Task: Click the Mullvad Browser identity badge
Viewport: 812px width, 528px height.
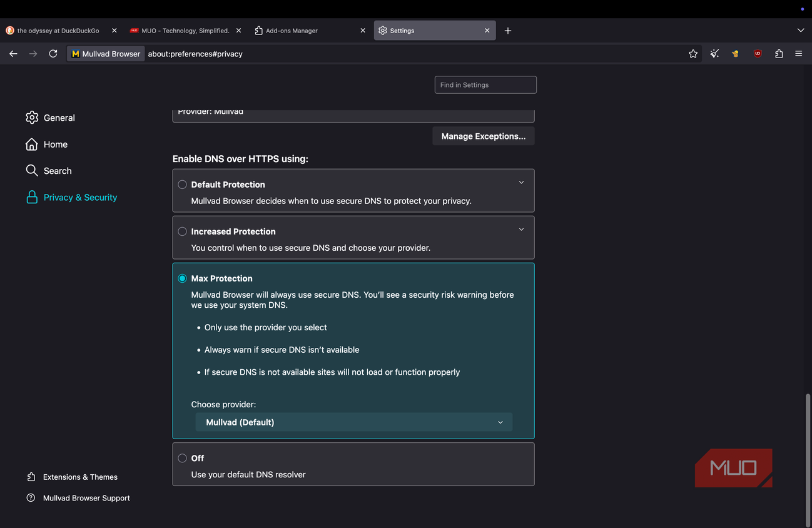Action: pyautogui.click(x=106, y=54)
